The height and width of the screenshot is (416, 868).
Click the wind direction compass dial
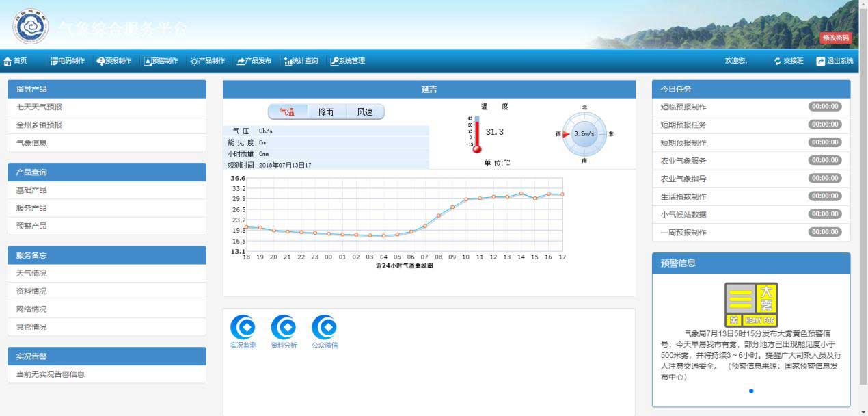584,134
